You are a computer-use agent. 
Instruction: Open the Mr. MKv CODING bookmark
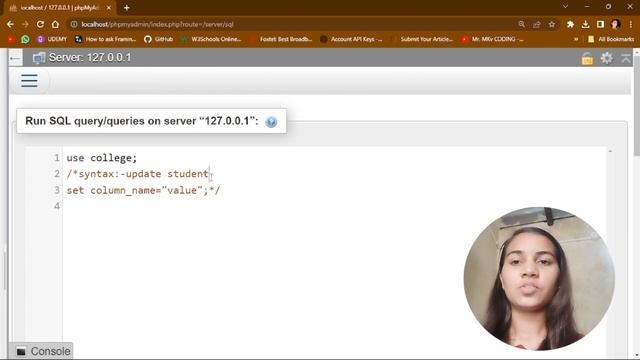click(x=492, y=39)
